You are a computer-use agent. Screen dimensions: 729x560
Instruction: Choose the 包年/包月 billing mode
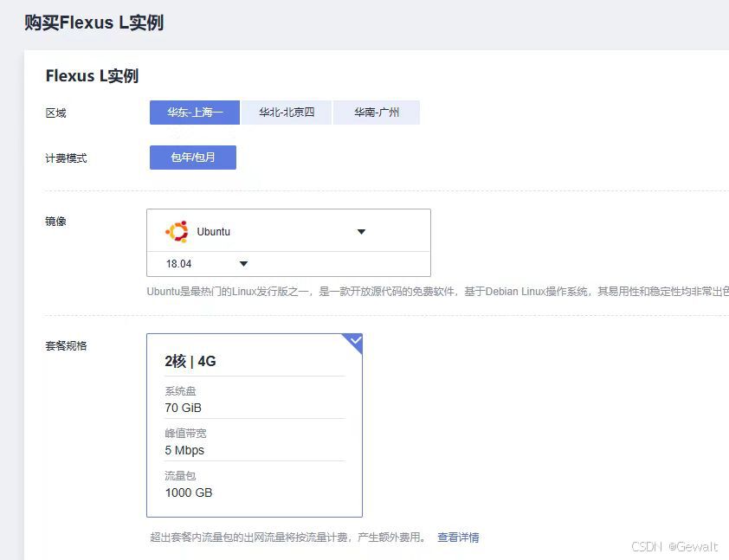[x=193, y=158]
